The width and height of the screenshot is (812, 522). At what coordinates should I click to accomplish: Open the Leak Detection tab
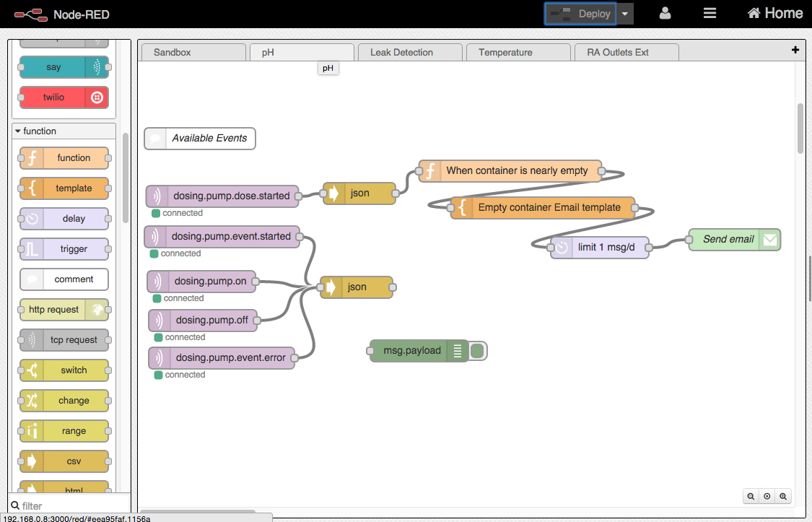tap(410, 52)
